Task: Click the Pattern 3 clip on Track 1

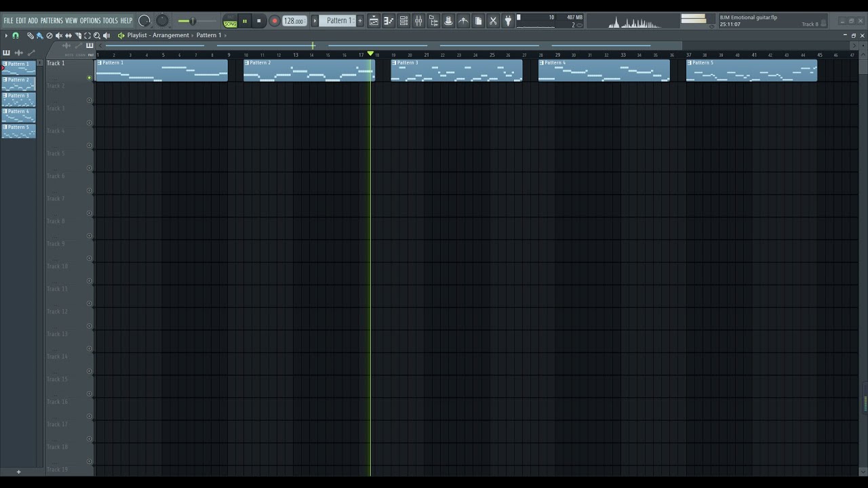Action: tap(456, 70)
